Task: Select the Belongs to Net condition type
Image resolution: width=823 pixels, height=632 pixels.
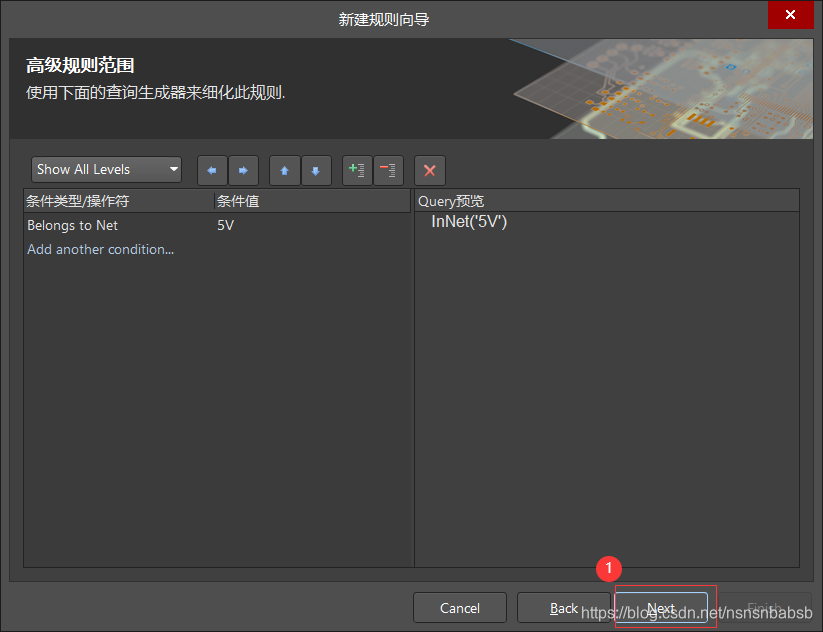Action: pyautogui.click(x=72, y=225)
